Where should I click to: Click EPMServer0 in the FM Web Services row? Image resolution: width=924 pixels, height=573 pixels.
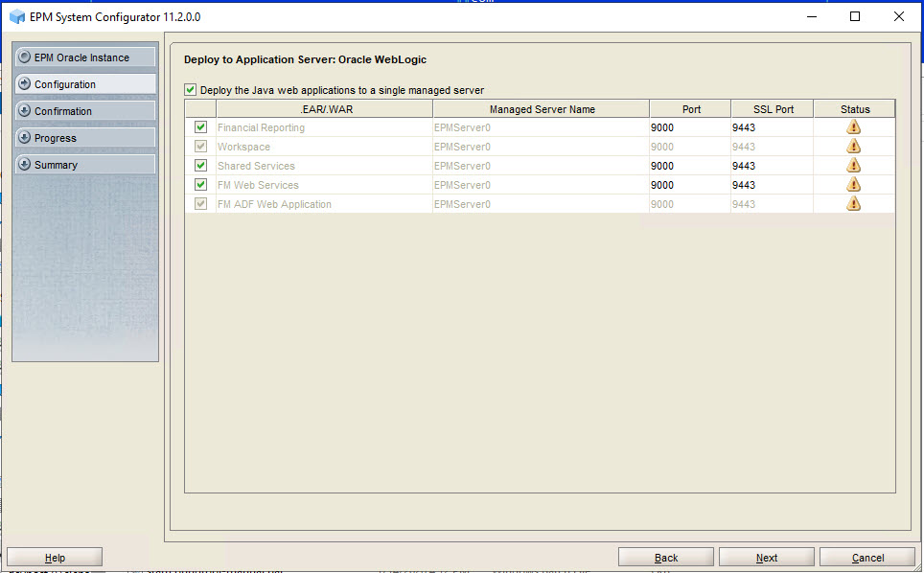coord(462,185)
